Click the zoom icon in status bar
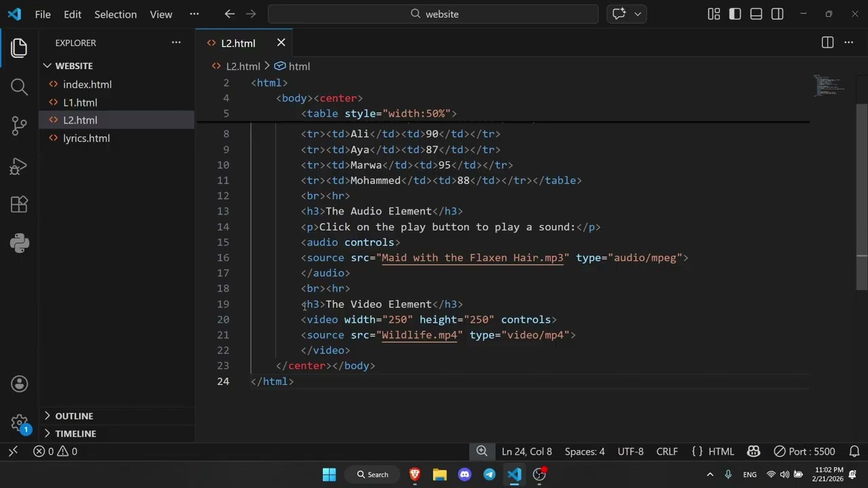The image size is (868, 488). (x=481, y=451)
